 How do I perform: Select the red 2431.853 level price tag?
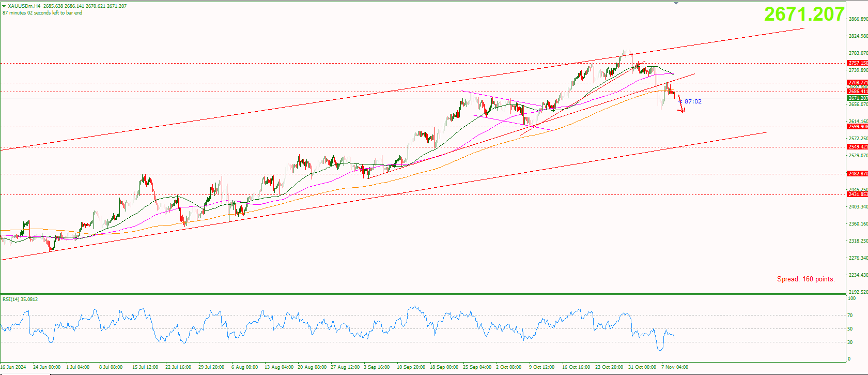[858, 194]
